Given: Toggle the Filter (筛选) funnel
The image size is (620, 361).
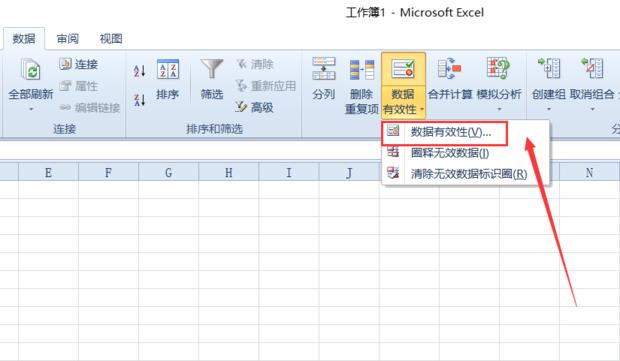Looking at the screenshot, I should click(x=212, y=79).
